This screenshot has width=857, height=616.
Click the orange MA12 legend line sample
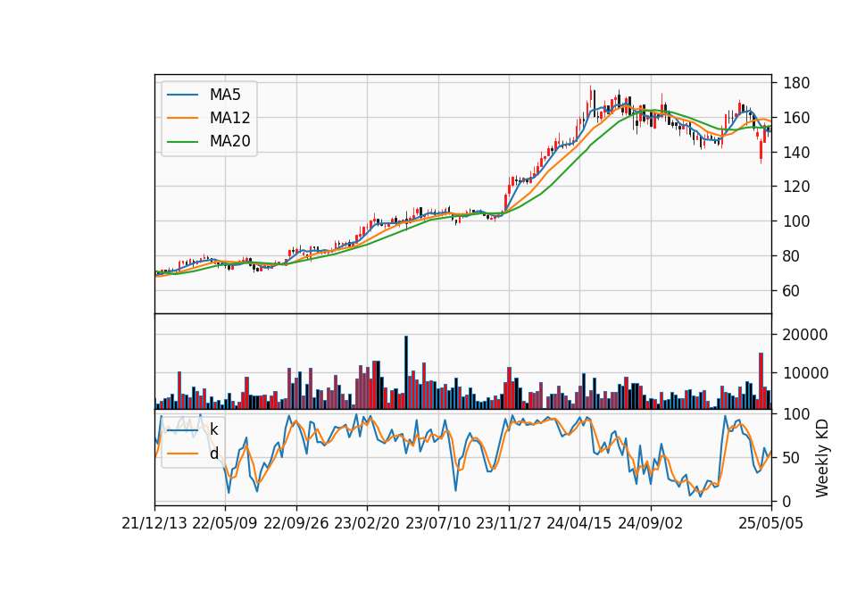tap(182, 118)
